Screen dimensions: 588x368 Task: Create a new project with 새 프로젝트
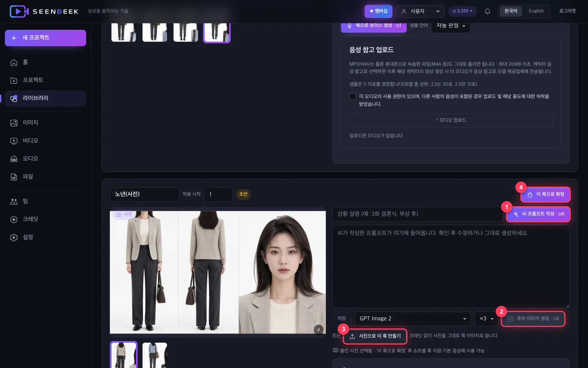coord(46,38)
